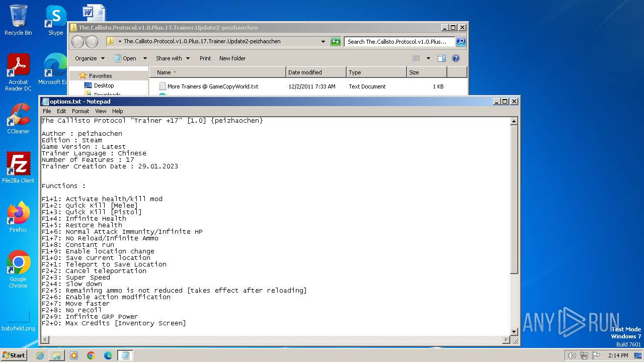644x362 pixels.
Task: Open Recycle Bin desktop icon
Action: click(18, 20)
